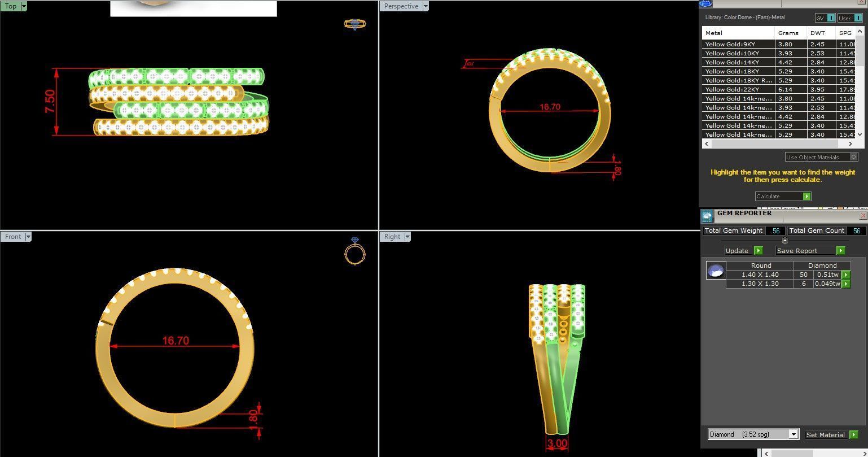Click the 16.70 dimension in Perspective viewport

(550, 107)
